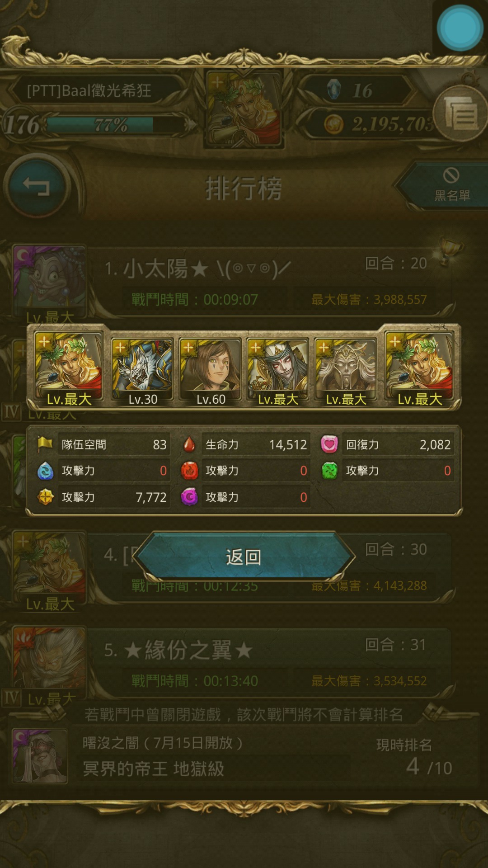Open rank 5 entry ★緣份之翼★

tap(271, 663)
